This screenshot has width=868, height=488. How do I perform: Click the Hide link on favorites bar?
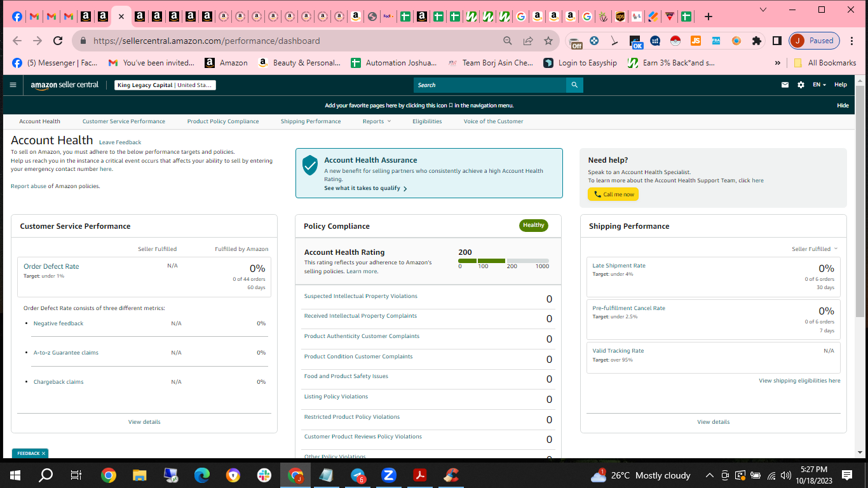pyautogui.click(x=843, y=105)
